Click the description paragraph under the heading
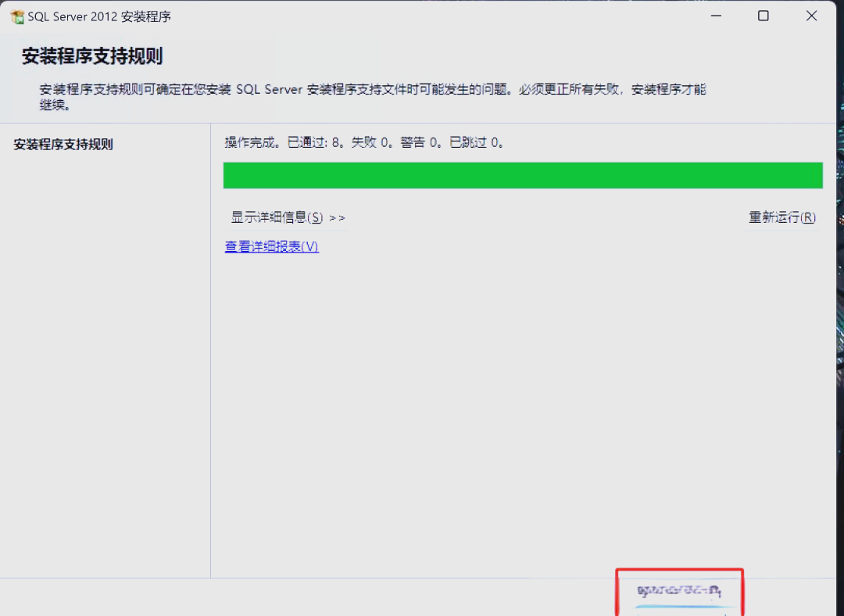The width and height of the screenshot is (844, 616). point(373,97)
